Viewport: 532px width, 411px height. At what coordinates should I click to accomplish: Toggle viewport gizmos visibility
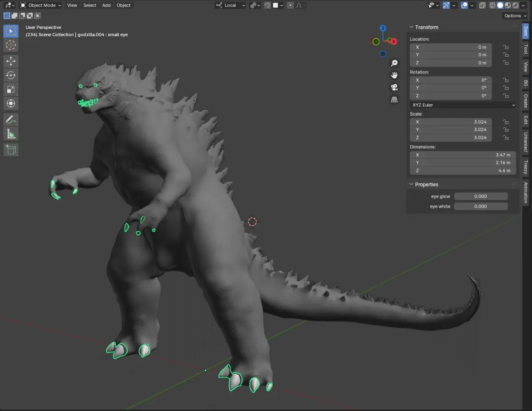[446, 5]
